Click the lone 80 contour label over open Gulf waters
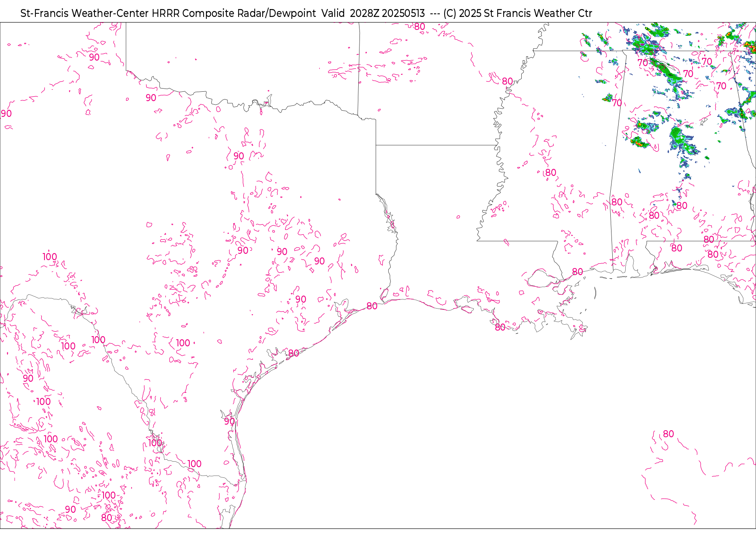Screen dimensions: 756x551 coord(668,434)
